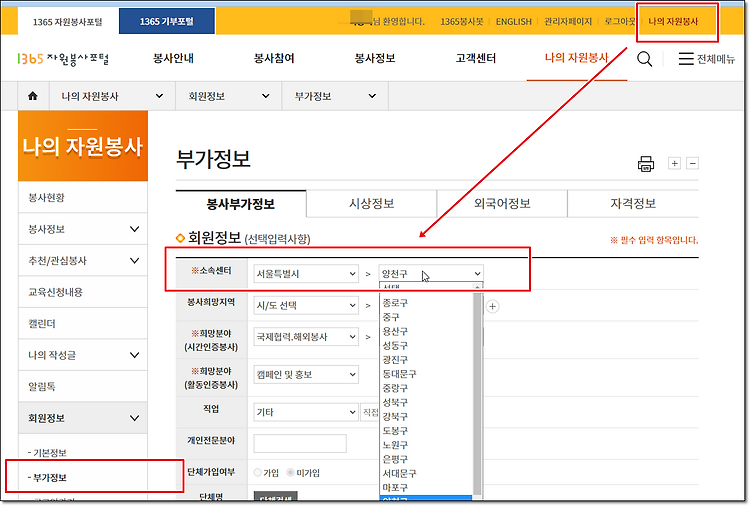Select 광진구 from the list
Image resolution: width=750 pixels, height=506 pixels.
point(426,360)
